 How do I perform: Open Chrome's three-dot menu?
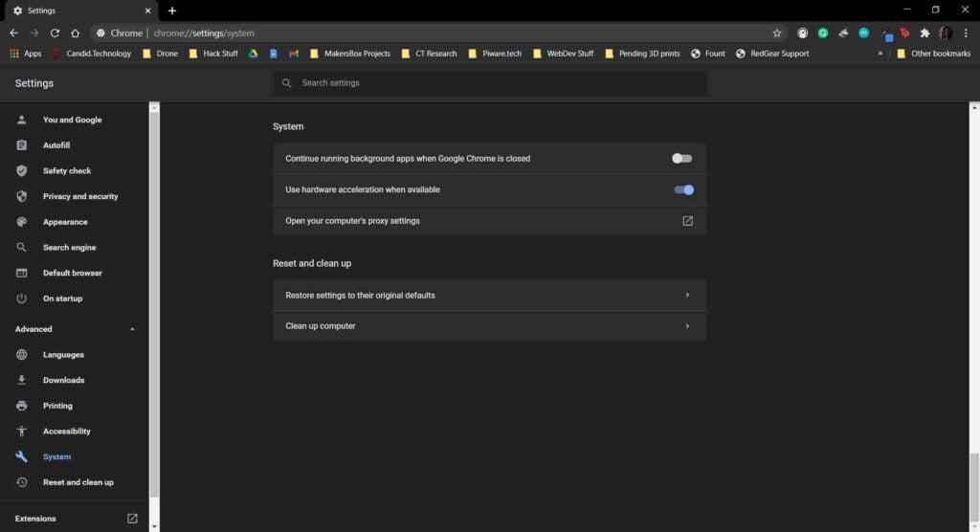point(966,33)
